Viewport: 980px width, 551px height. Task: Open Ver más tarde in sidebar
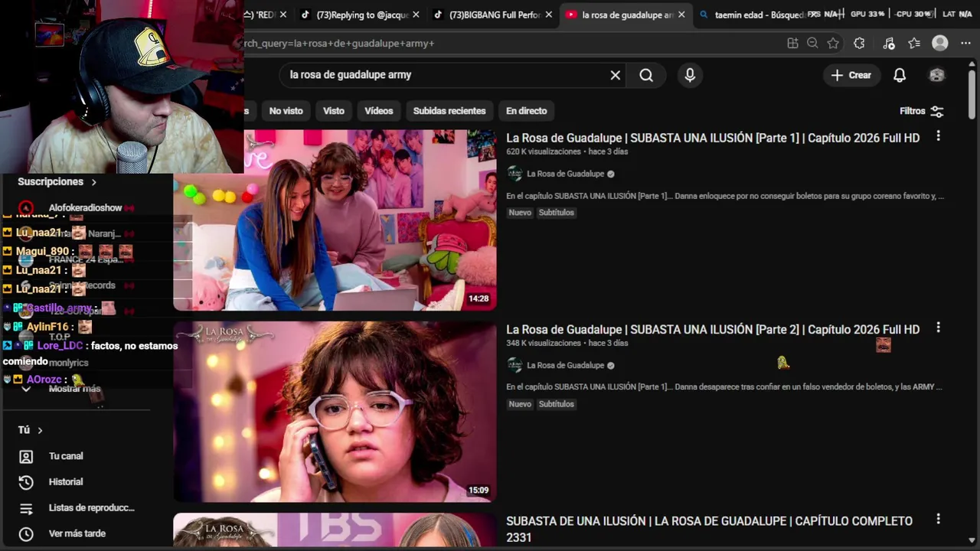coord(77,533)
